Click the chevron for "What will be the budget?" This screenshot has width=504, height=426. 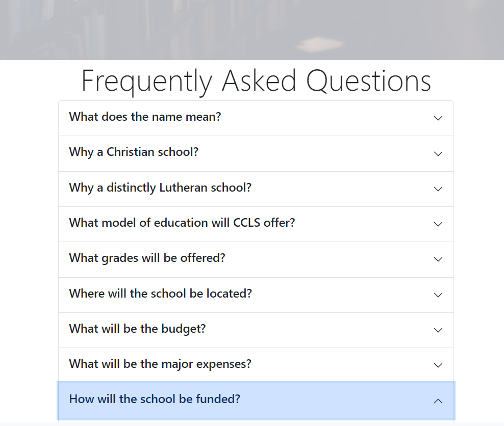(x=438, y=330)
